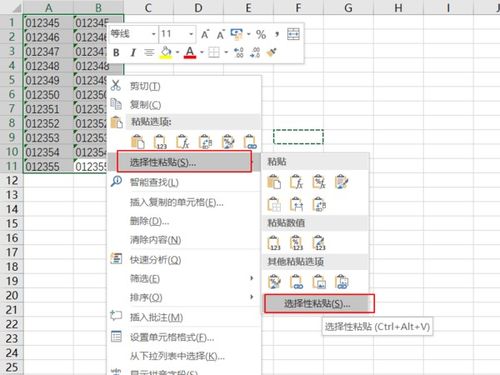The width and height of the screenshot is (500, 375).
Task: Click the increase decimal icon
Action: click(x=239, y=52)
